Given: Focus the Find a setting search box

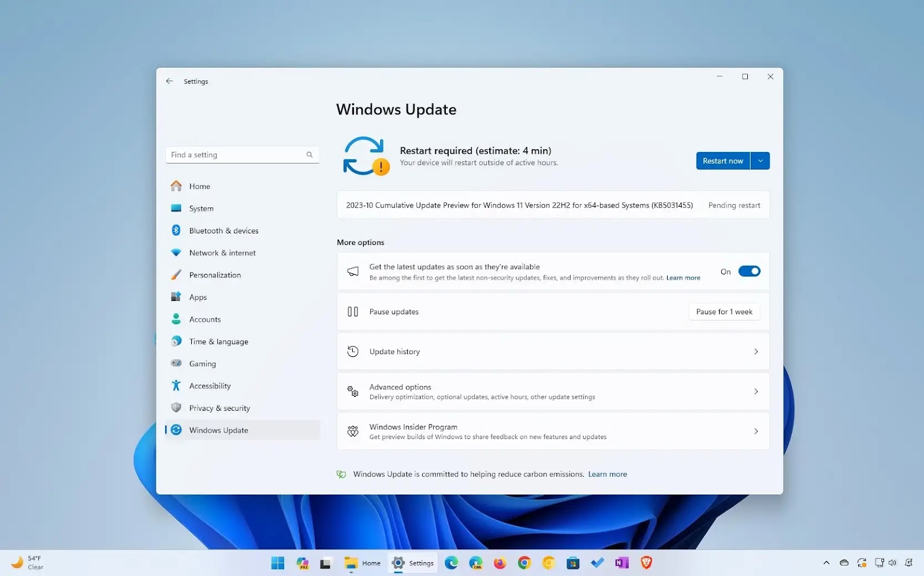Looking at the screenshot, I should click(243, 155).
